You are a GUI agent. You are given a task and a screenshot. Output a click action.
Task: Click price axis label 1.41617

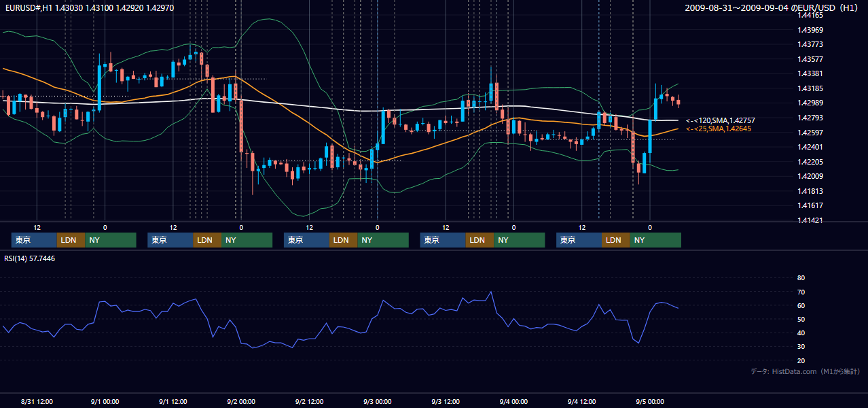coord(810,205)
